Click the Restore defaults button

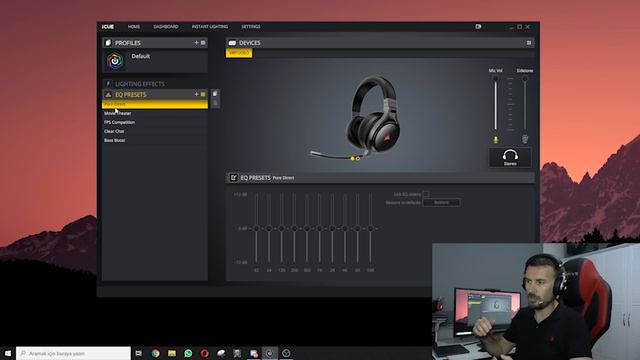[441, 202]
